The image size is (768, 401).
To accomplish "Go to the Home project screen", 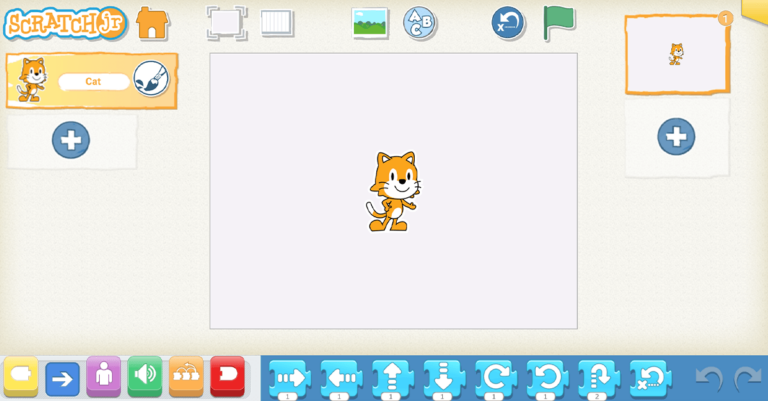I will click(152, 23).
